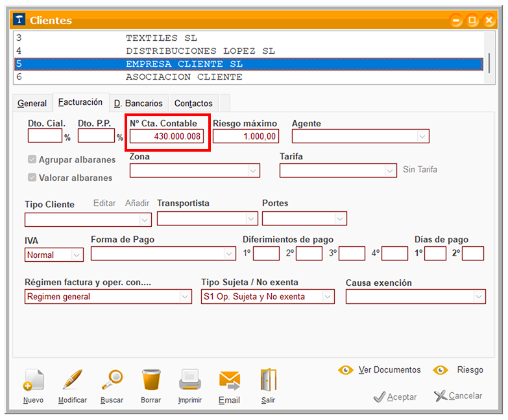Click the 2º Días de pago field

coord(473,253)
